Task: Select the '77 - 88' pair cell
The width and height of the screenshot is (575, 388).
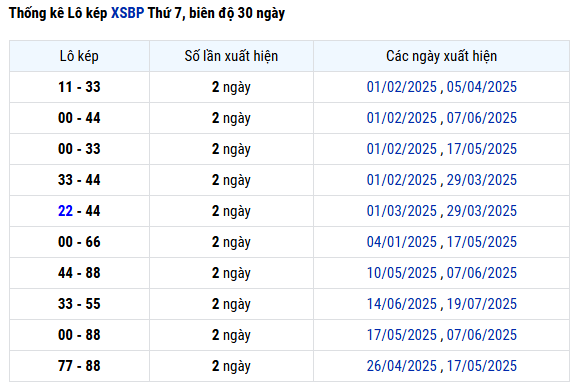Action: [x=79, y=366]
